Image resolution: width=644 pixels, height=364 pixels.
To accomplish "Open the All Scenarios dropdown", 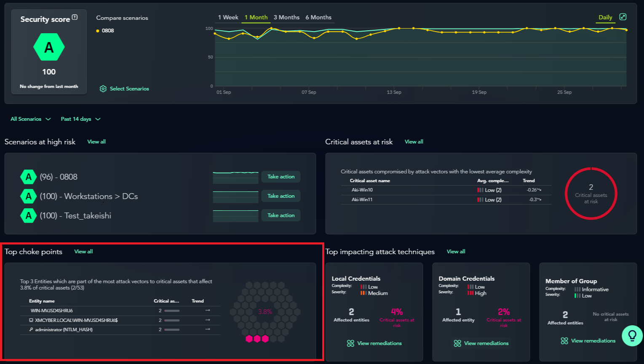I will click(x=31, y=119).
